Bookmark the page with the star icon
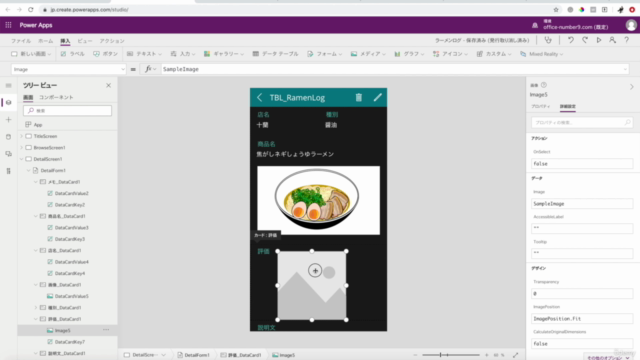640x360 pixels. [x=556, y=9]
